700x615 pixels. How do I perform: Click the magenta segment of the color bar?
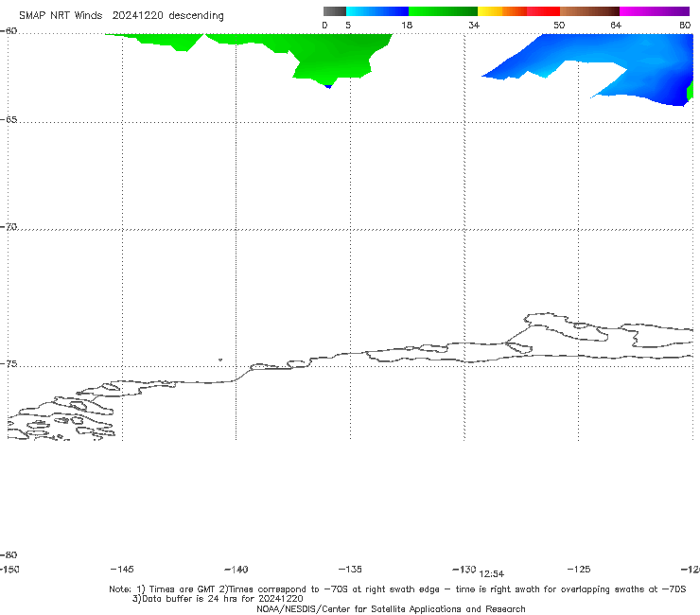655,11
